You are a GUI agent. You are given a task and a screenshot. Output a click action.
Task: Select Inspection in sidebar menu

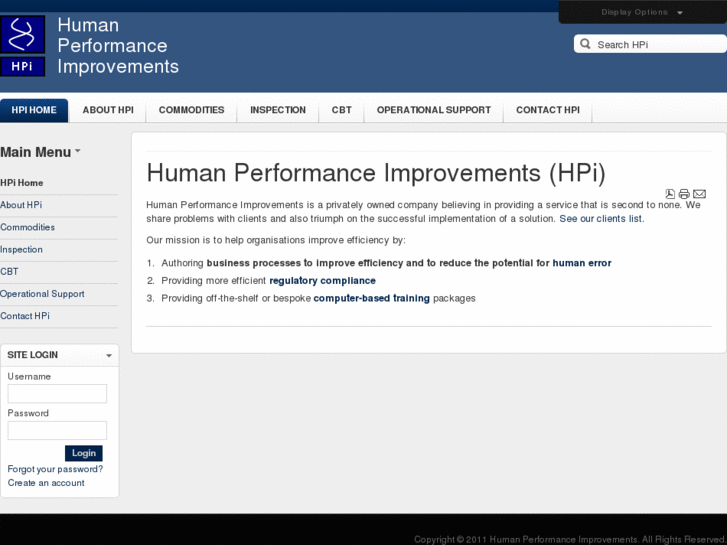pyautogui.click(x=21, y=250)
